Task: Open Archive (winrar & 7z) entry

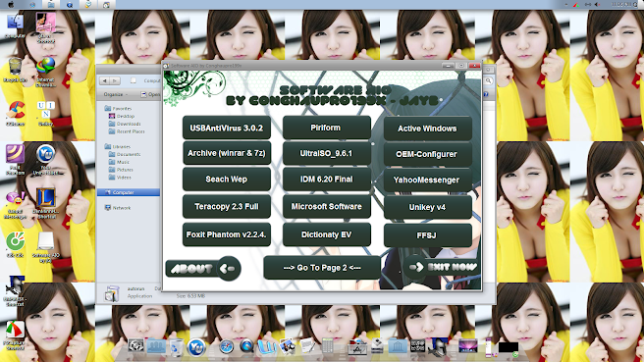Action: click(227, 153)
